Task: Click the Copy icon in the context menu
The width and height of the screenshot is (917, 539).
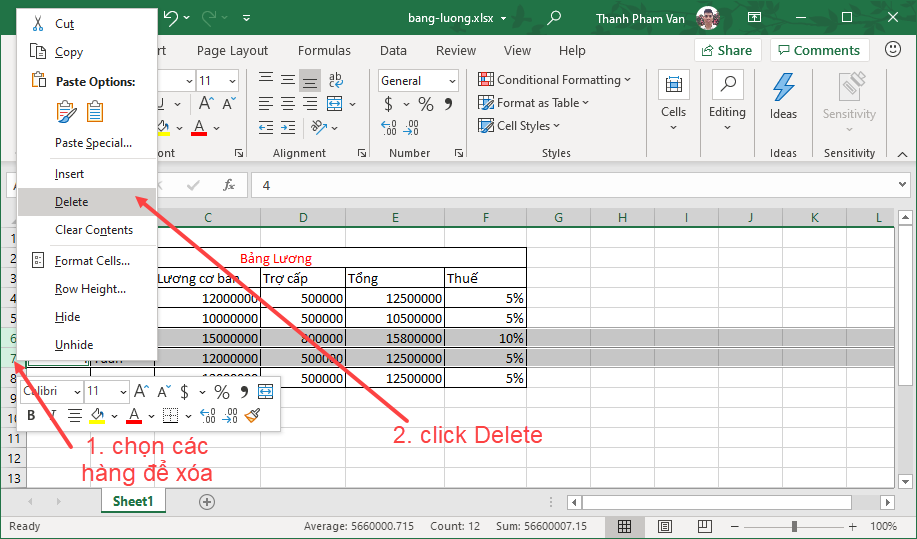Action: pos(38,51)
